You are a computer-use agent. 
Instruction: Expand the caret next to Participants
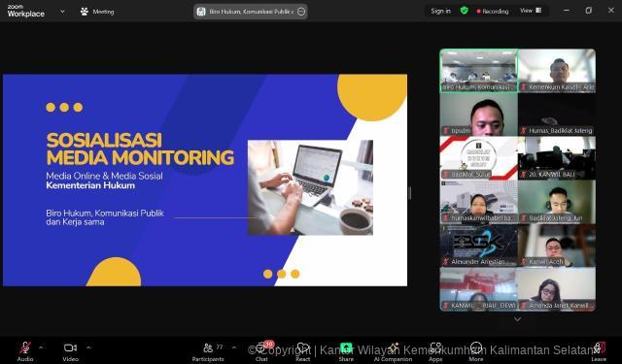(234, 347)
